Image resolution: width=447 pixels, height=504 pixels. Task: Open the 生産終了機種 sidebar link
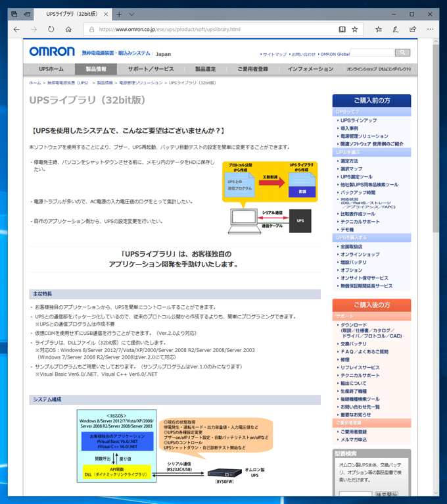pos(353,391)
